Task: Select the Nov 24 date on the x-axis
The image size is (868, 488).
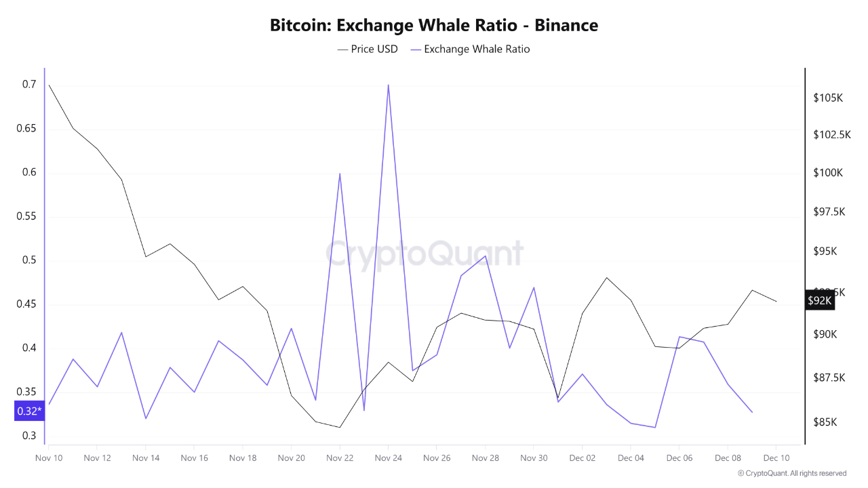Action: (388, 458)
